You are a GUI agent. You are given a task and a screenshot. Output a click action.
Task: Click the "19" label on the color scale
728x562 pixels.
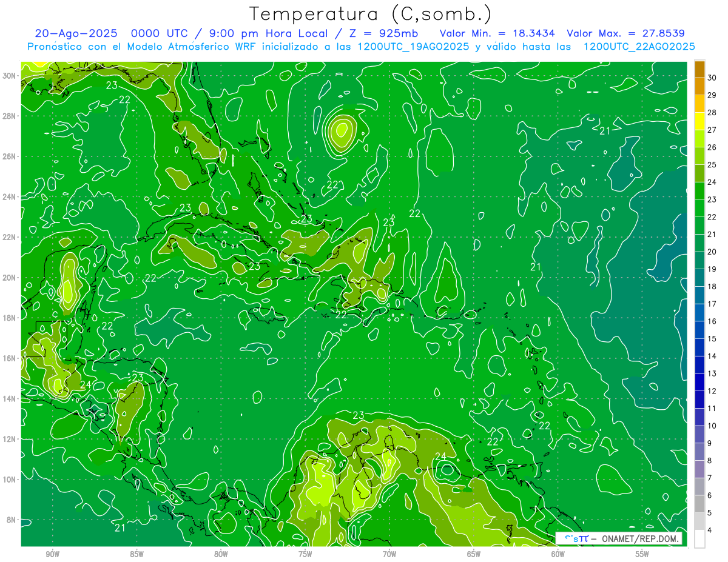[x=712, y=269]
